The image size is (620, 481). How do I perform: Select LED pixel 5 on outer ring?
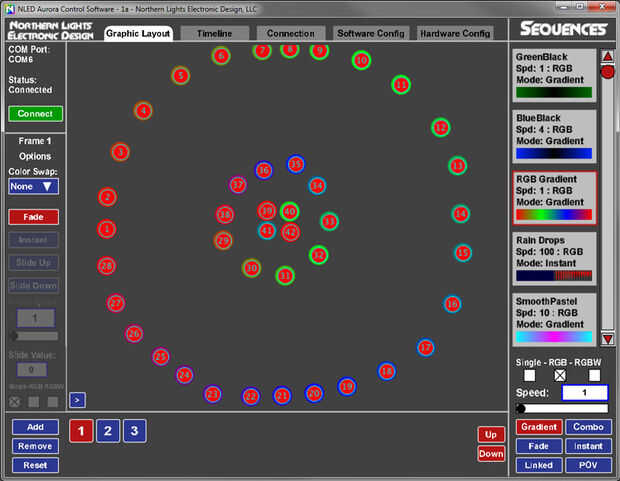[x=181, y=75]
